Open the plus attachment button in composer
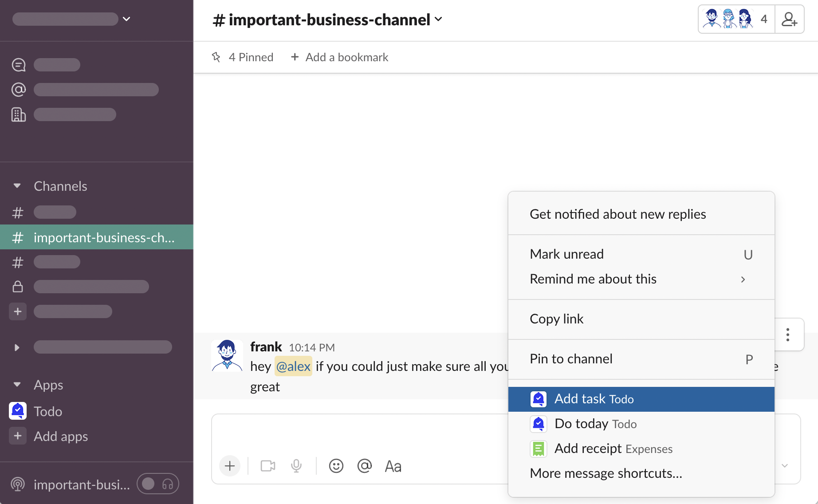The height and width of the screenshot is (504, 818). tap(230, 466)
